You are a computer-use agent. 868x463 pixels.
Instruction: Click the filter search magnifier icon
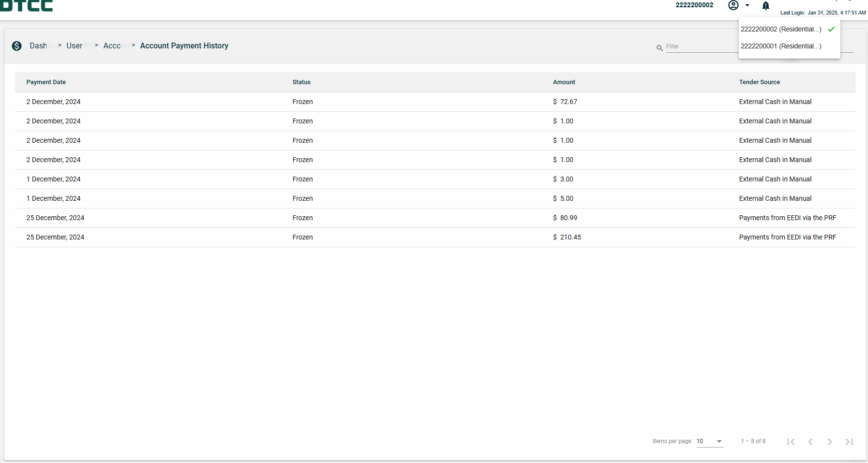point(659,48)
